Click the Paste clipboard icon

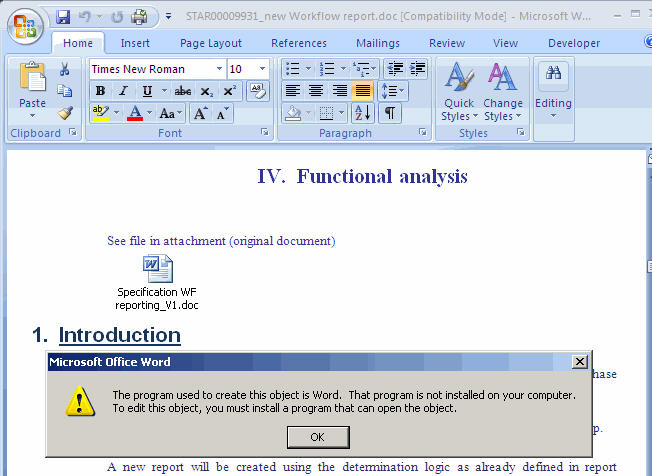[32, 77]
